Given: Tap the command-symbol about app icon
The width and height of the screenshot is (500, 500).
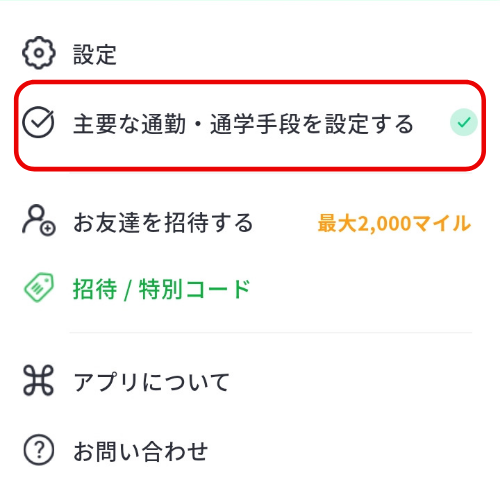Looking at the screenshot, I should pyautogui.click(x=38, y=380).
